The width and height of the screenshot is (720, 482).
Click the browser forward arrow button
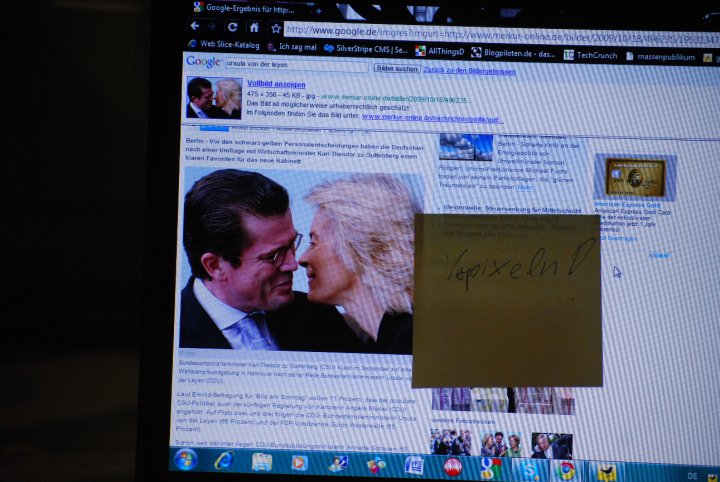tap(212, 26)
